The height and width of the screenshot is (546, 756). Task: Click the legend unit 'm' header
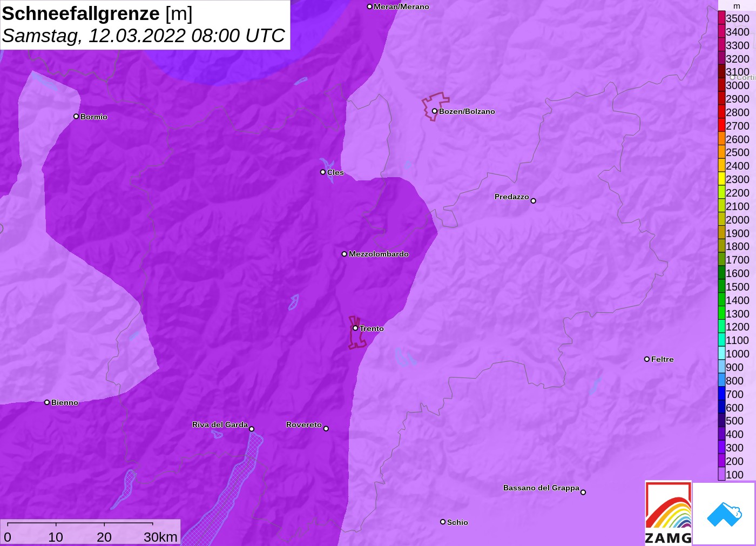(737, 6)
